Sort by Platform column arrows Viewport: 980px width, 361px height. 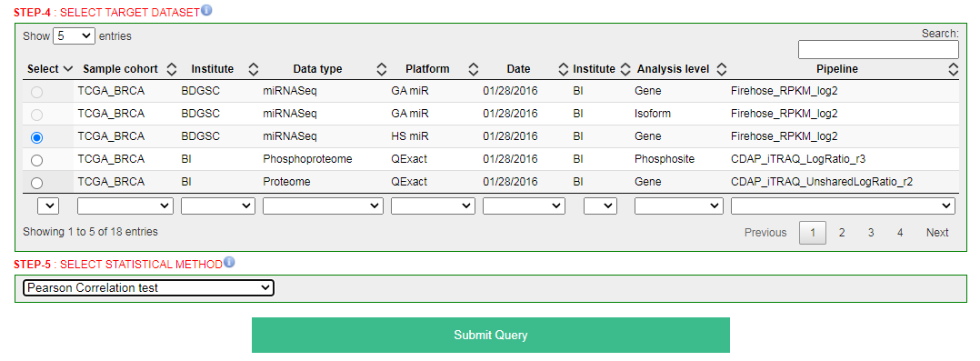tap(473, 69)
